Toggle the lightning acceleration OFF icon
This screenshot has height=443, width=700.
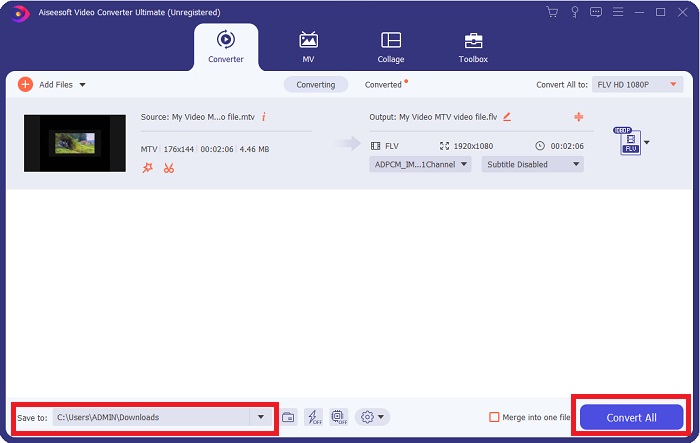313,417
